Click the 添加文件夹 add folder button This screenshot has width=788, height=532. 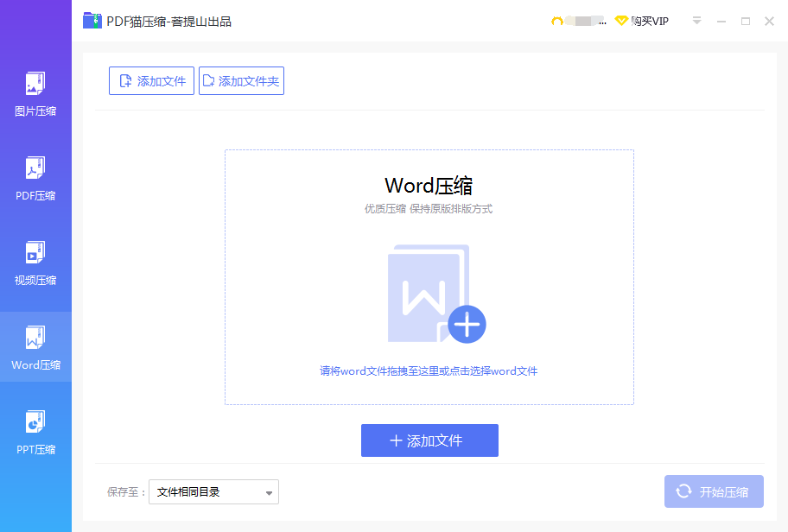pos(241,81)
